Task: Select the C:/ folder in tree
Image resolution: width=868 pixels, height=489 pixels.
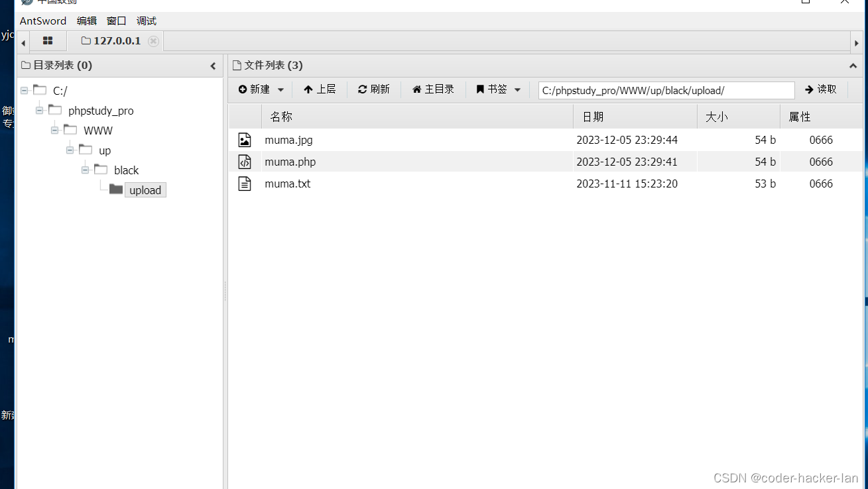Action: 60,91
